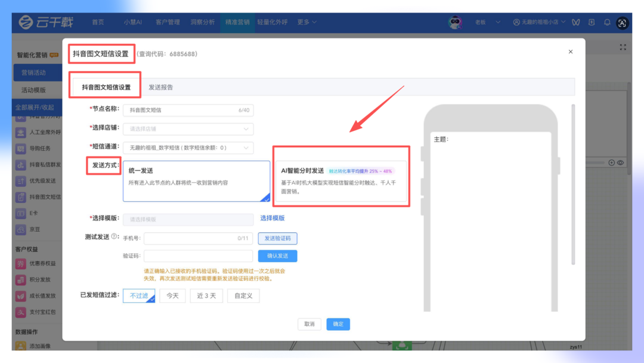Click the eye preview icon on canvas
The height and width of the screenshot is (363, 644).
621,163
